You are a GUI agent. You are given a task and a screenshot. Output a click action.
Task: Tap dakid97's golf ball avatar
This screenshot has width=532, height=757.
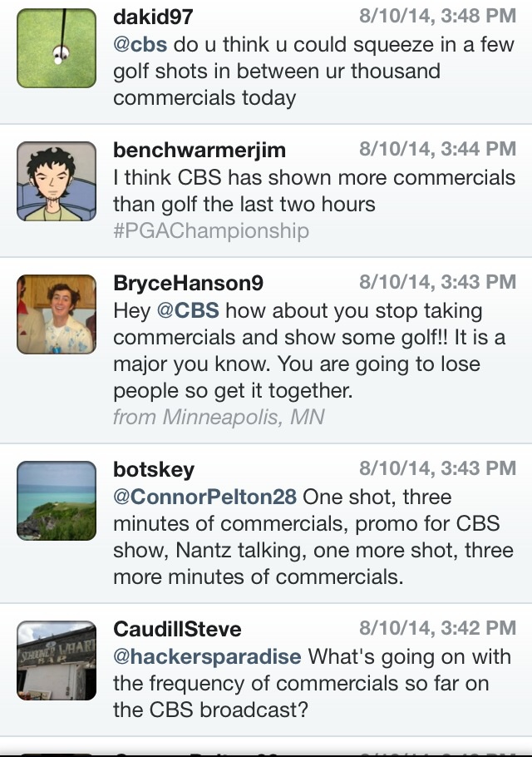[x=57, y=37]
